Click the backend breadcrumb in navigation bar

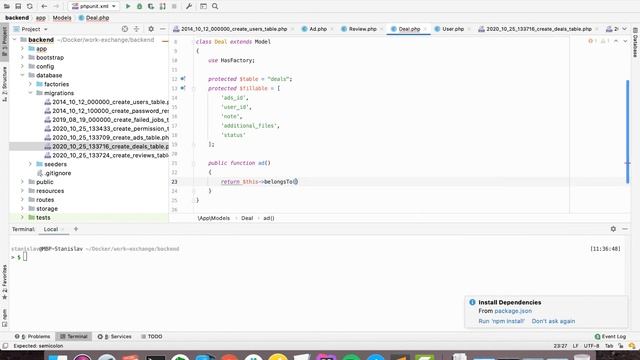17,18
